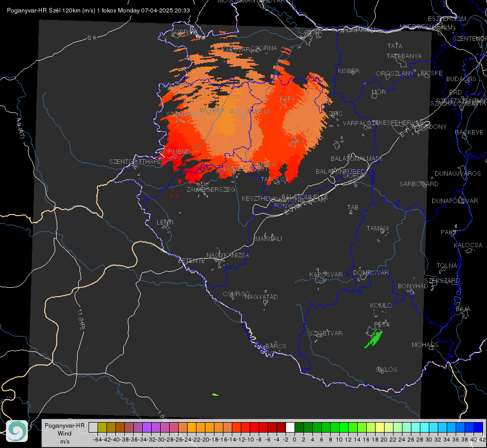487x448 pixels.
Task: Click the green radar echo beside Pécs
Action: 374,338
